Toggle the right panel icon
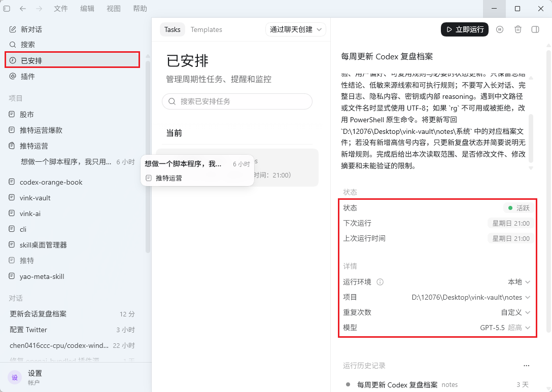 click(x=535, y=29)
